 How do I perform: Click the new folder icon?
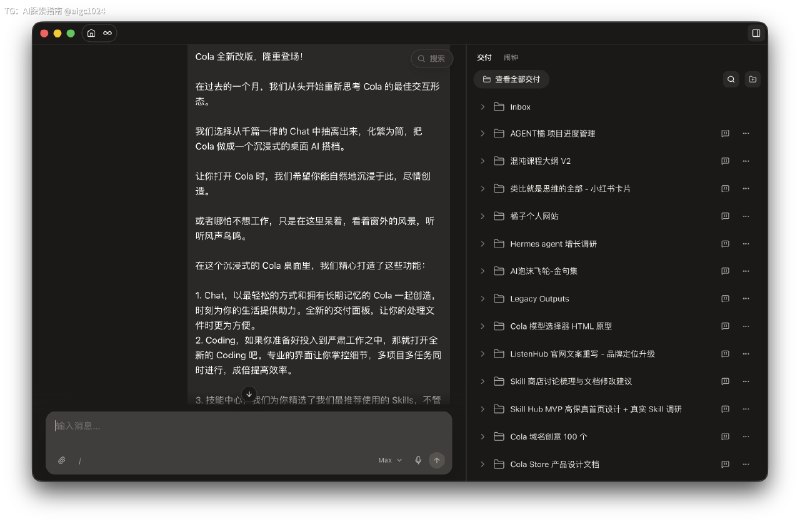753,80
